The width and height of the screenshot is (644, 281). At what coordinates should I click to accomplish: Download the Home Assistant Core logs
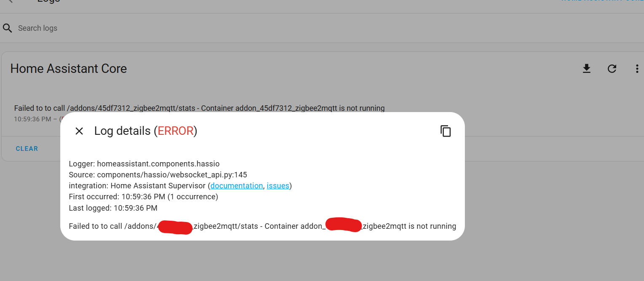point(586,68)
